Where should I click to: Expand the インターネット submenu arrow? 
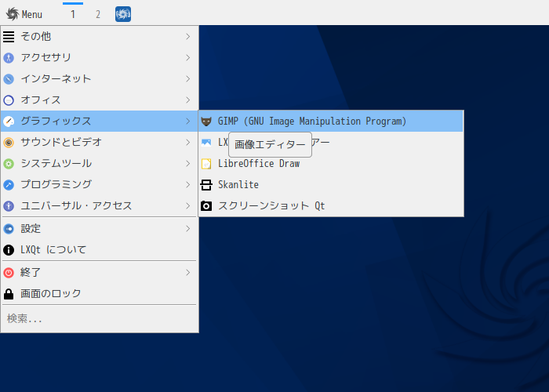coord(188,78)
